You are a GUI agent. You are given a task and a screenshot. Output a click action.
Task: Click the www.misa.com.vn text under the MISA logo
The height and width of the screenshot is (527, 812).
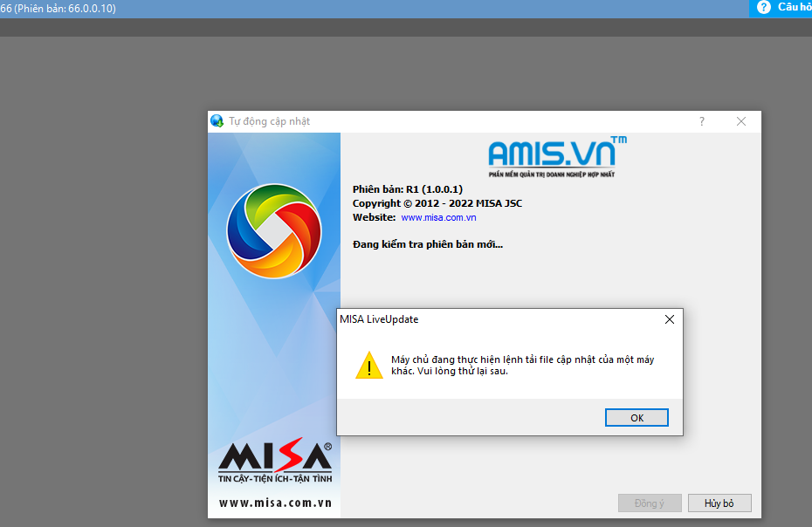[x=275, y=503]
